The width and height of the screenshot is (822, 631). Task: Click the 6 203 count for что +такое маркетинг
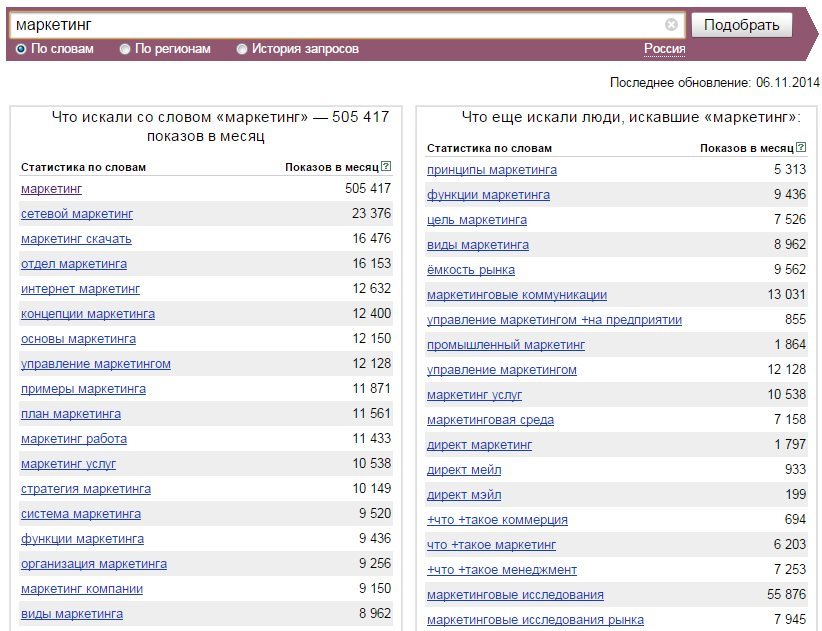point(790,545)
